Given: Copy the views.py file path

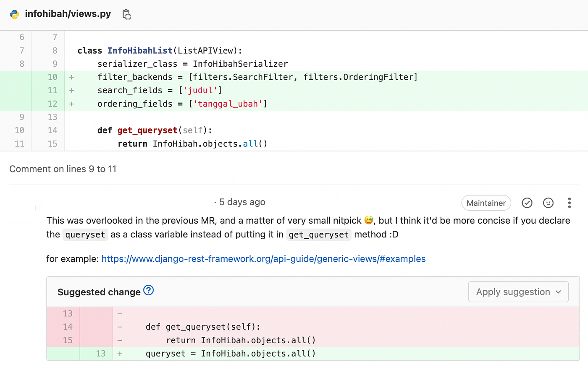Looking at the screenshot, I should [126, 14].
